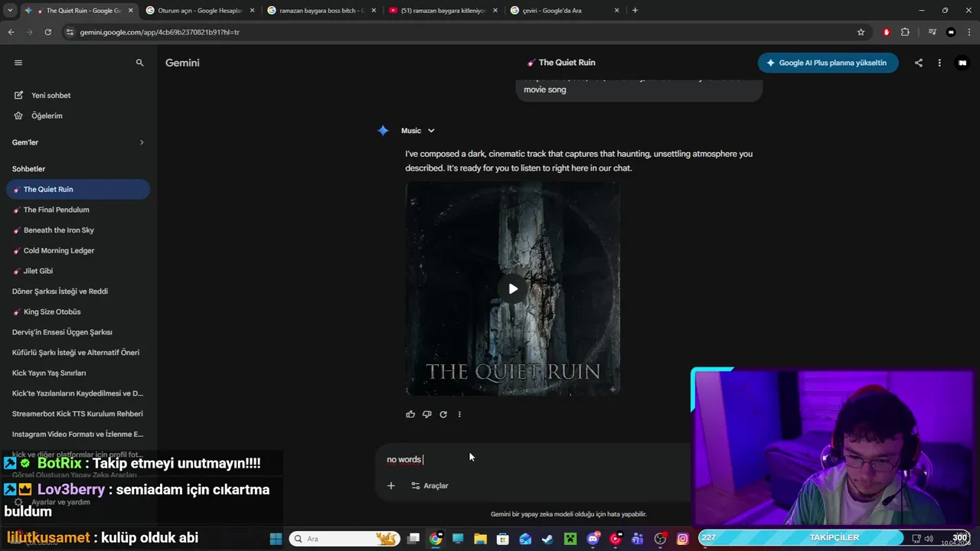Image resolution: width=980 pixels, height=551 pixels.
Task: Open site information icon in address bar
Action: pos(70,32)
